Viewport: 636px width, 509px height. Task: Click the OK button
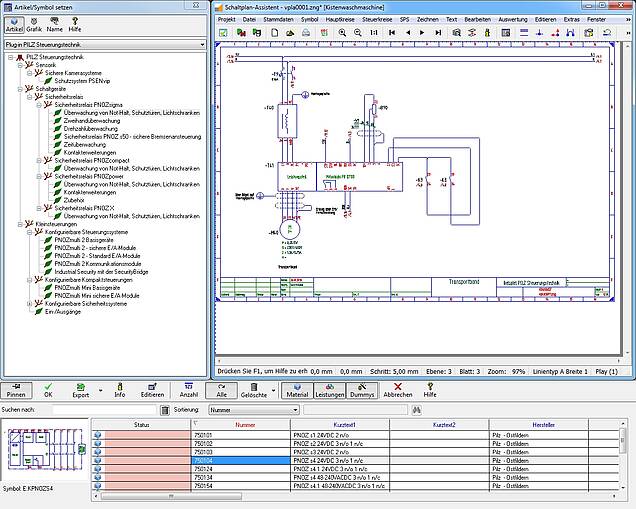point(48,388)
